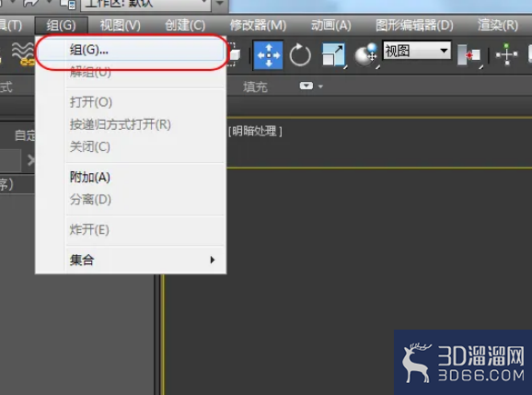Click the [明暗处理] viewport label
The image size is (532, 395).
[x=255, y=131]
